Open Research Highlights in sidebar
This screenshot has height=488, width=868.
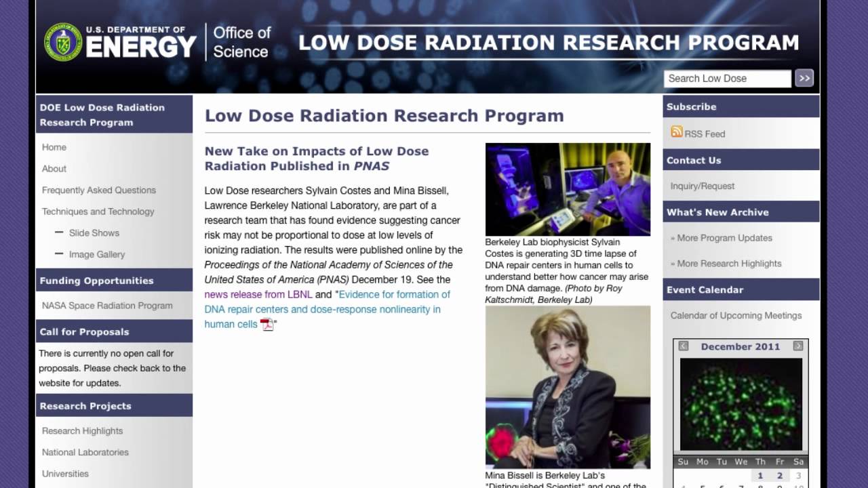pyautogui.click(x=83, y=431)
